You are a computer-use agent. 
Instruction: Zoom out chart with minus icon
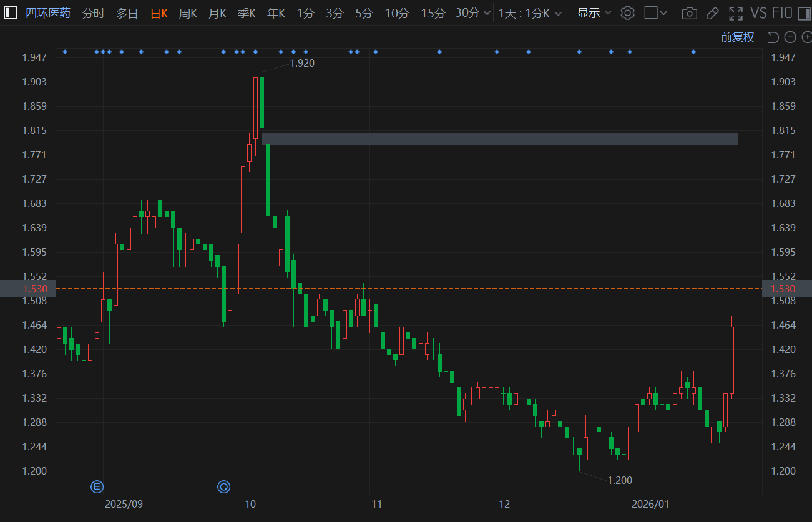pos(790,37)
